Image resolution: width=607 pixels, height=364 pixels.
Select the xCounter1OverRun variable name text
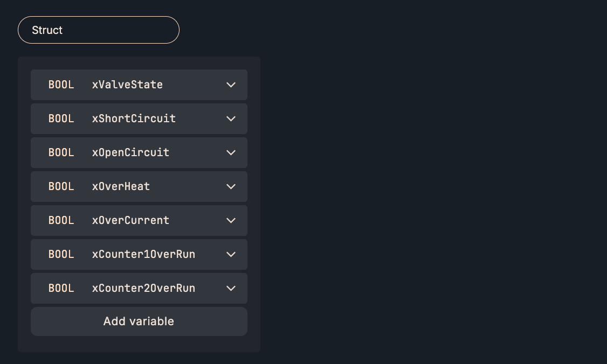(143, 254)
